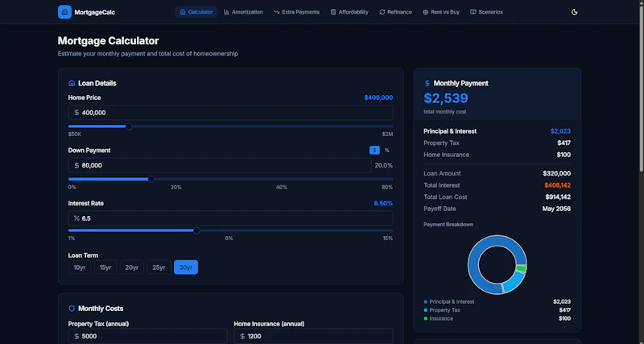Viewport: 644px width, 344px height.
Task: Click the 20.0% down payment percentage
Action: pos(384,166)
